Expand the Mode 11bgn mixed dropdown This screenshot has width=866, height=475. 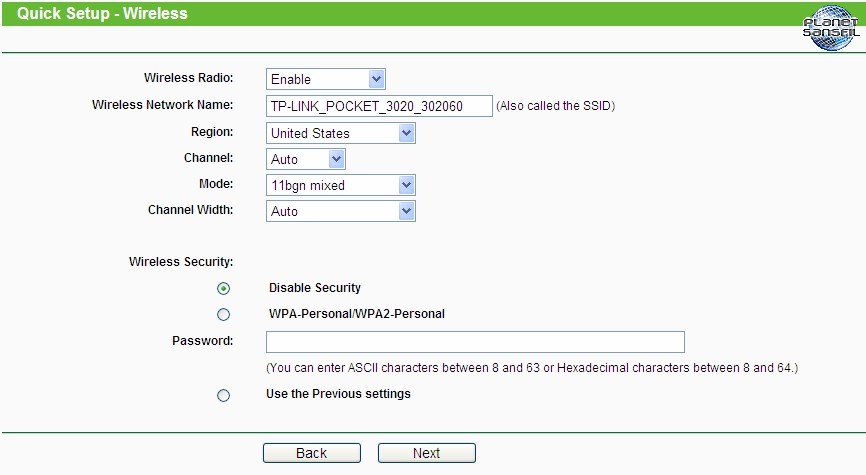341,185
